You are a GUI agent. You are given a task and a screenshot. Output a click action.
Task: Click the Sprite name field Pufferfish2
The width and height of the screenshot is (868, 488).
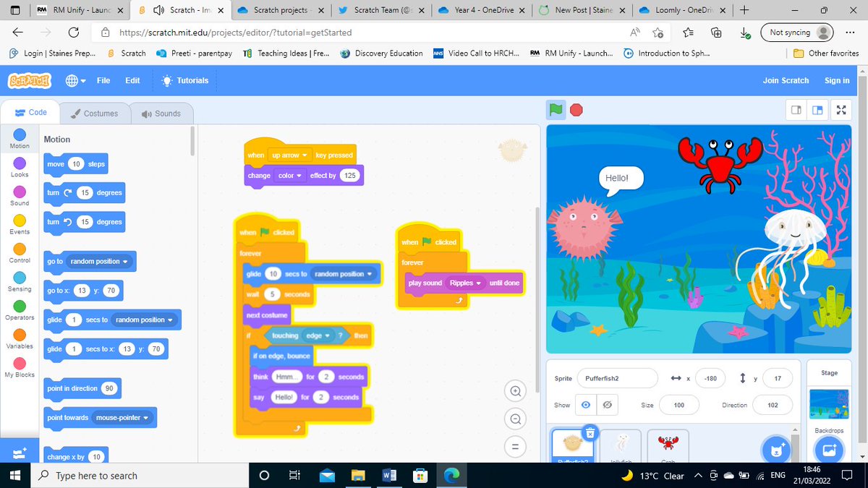(617, 378)
